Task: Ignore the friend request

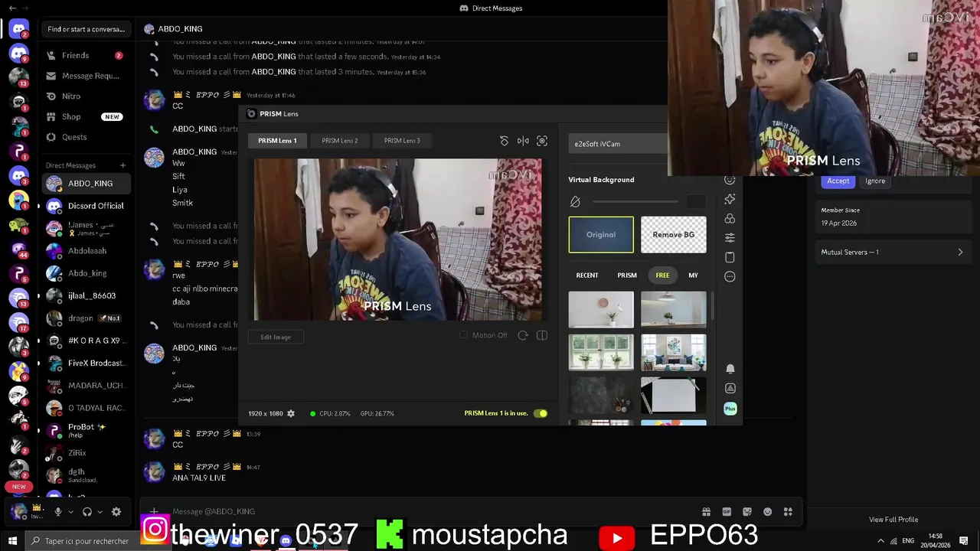Action: point(875,181)
